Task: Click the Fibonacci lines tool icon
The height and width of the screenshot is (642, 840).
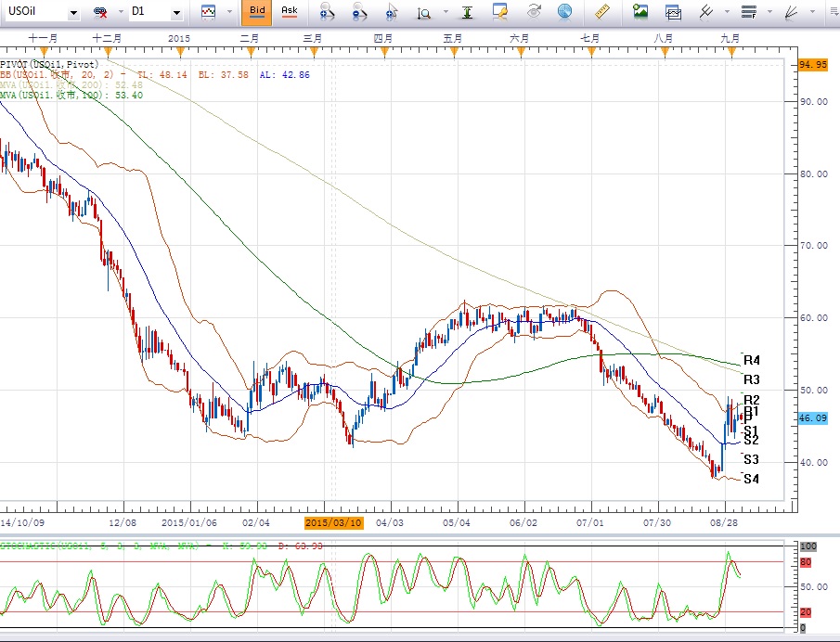Action: 748,11
